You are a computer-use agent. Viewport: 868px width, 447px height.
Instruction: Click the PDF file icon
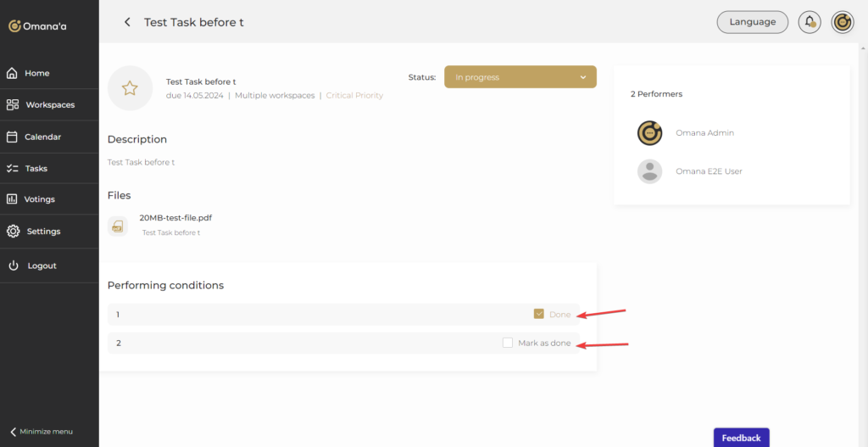118,226
